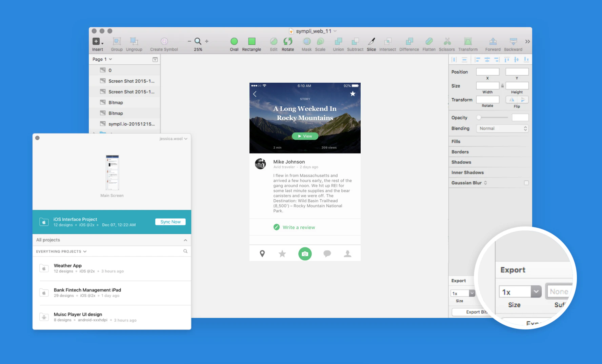Screen dimensions: 602x364
Task: Select the first Screen Shot 2015 layer
Action: coord(124,81)
